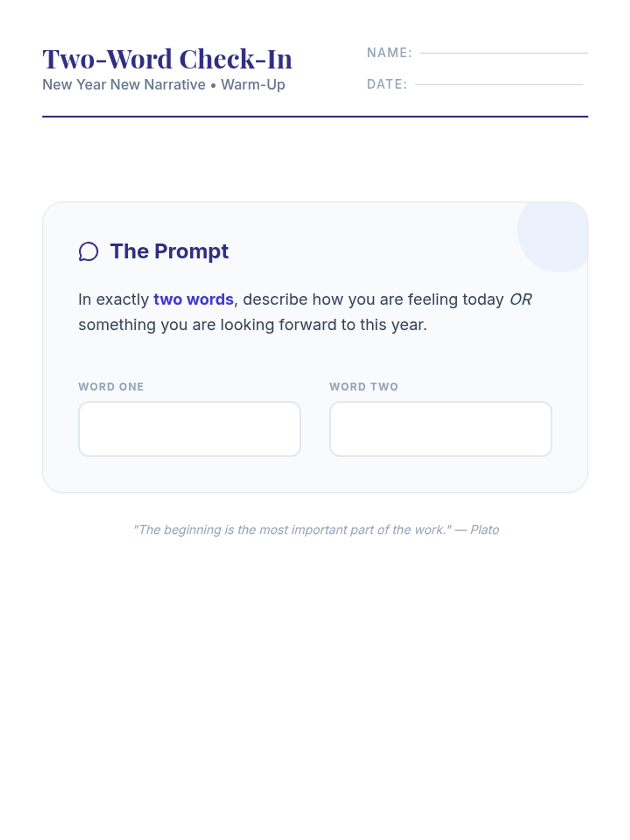Click the DATE: label

[x=386, y=84]
